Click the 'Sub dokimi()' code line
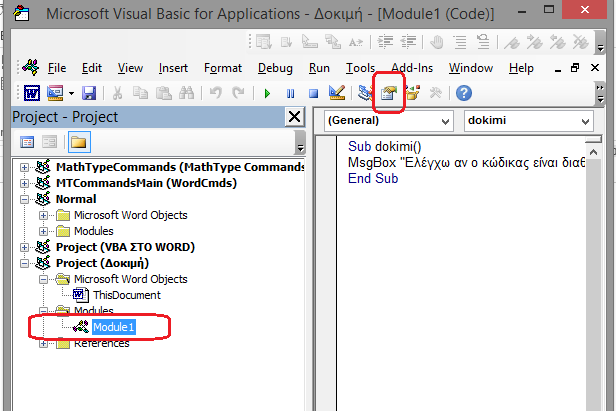616x411 pixels. (384, 147)
